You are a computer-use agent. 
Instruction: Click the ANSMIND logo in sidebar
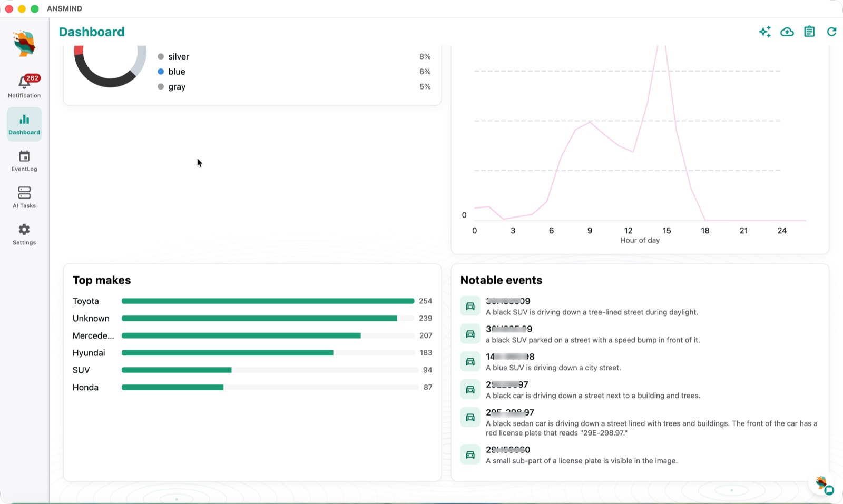point(24,44)
